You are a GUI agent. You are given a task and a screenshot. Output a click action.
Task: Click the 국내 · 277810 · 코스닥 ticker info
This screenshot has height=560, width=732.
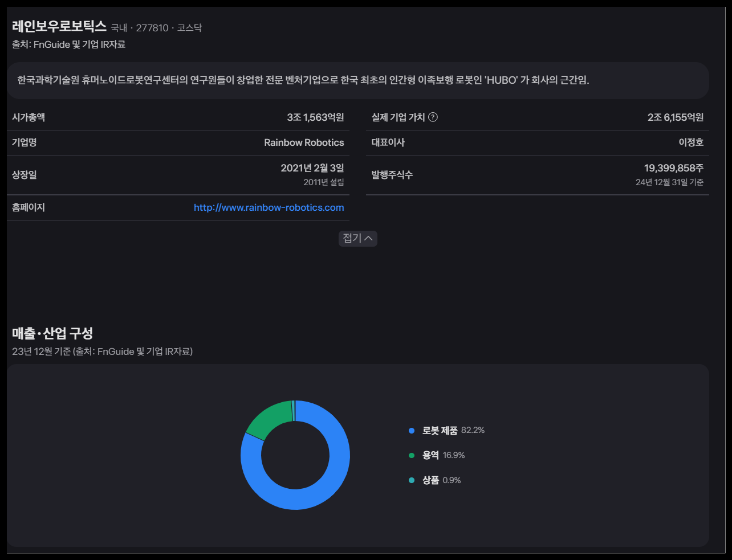156,28
